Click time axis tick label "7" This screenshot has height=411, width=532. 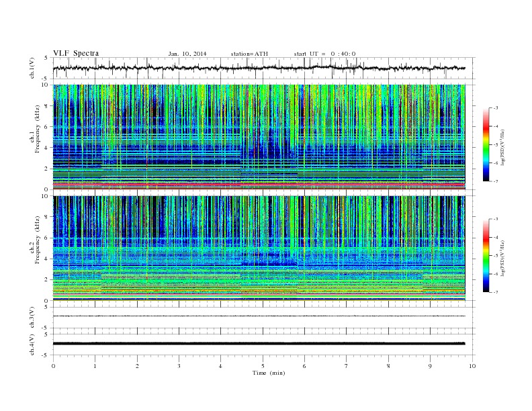tap(347, 366)
